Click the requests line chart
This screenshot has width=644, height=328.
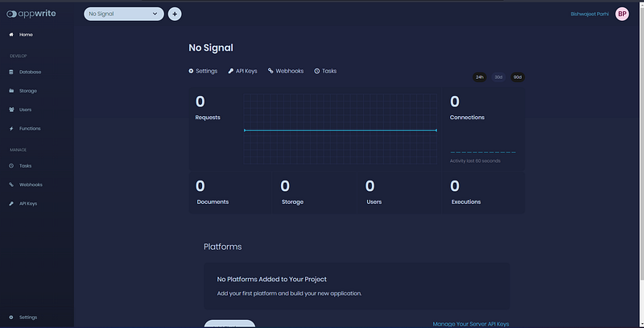(340, 129)
